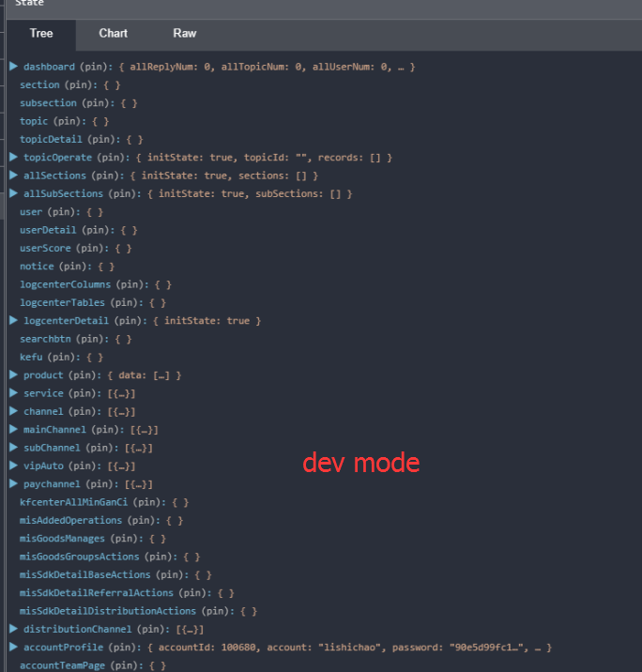Select the kefu key

point(31,357)
